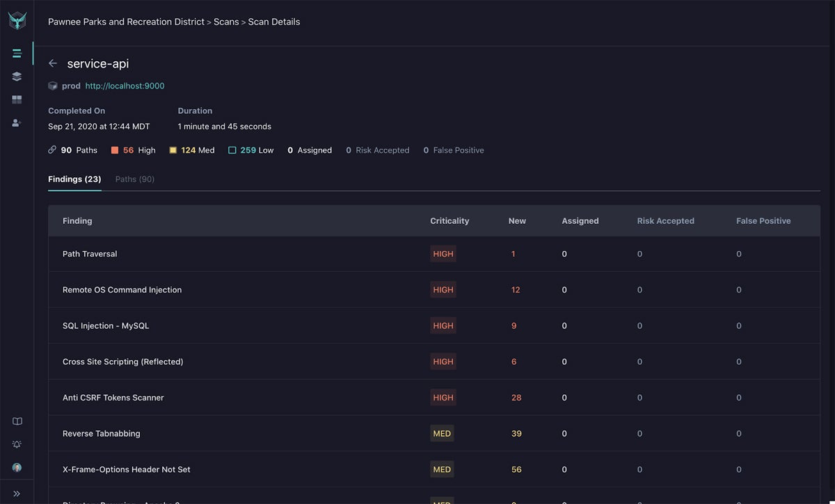Click the back arrow beside service-api
This screenshot has height=504, width=835.
point(52,63)
